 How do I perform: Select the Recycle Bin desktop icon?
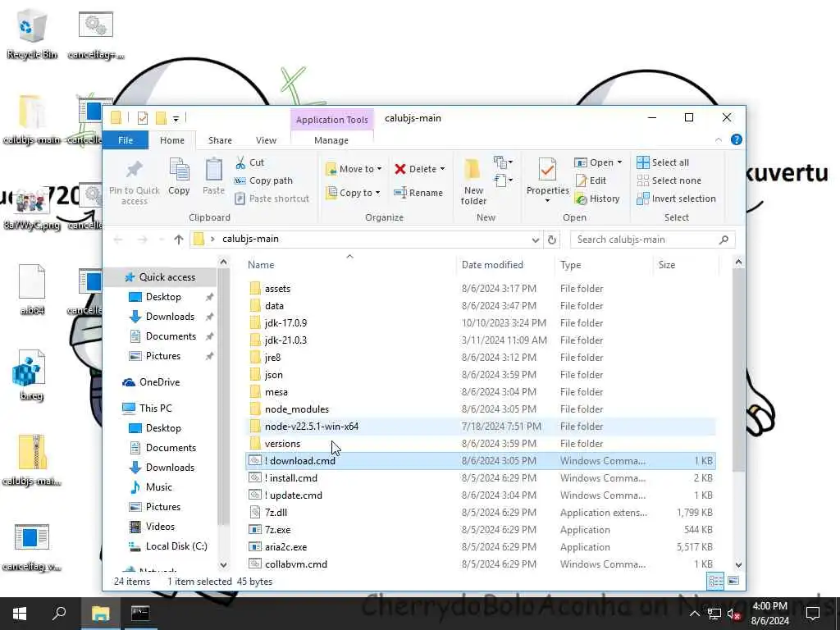32,34
